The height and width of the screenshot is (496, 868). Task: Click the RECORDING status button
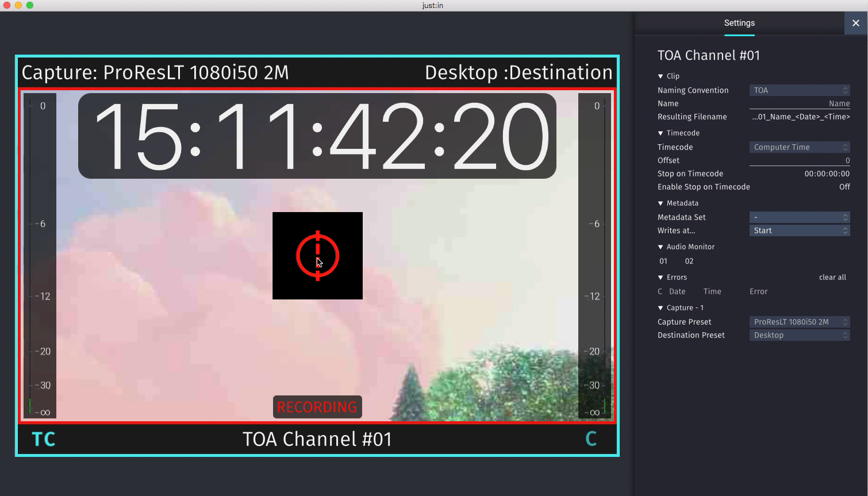point(317,407)
